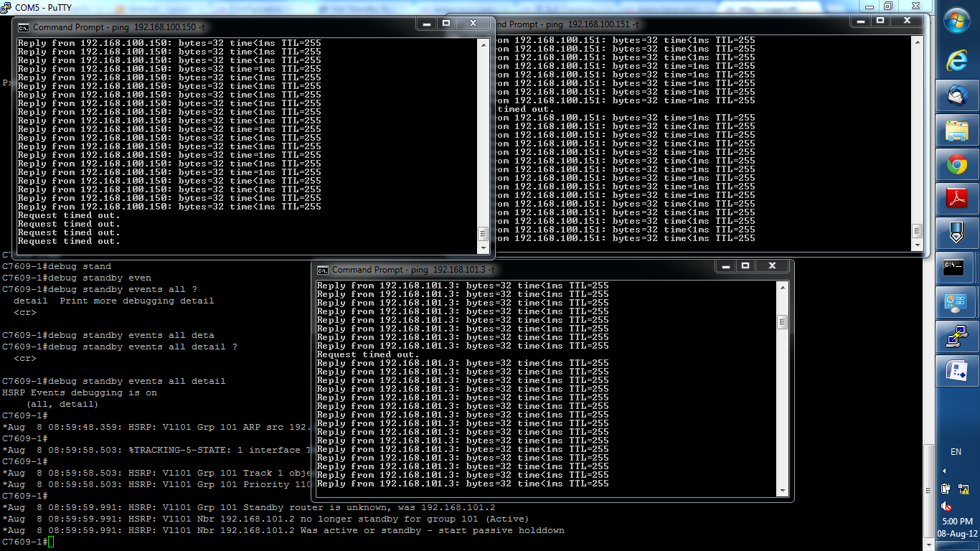The width and height of the screenshot is (980, 551).
Task: Open the last taskbar application below PuTTY
Action: [x=956, y=371]
